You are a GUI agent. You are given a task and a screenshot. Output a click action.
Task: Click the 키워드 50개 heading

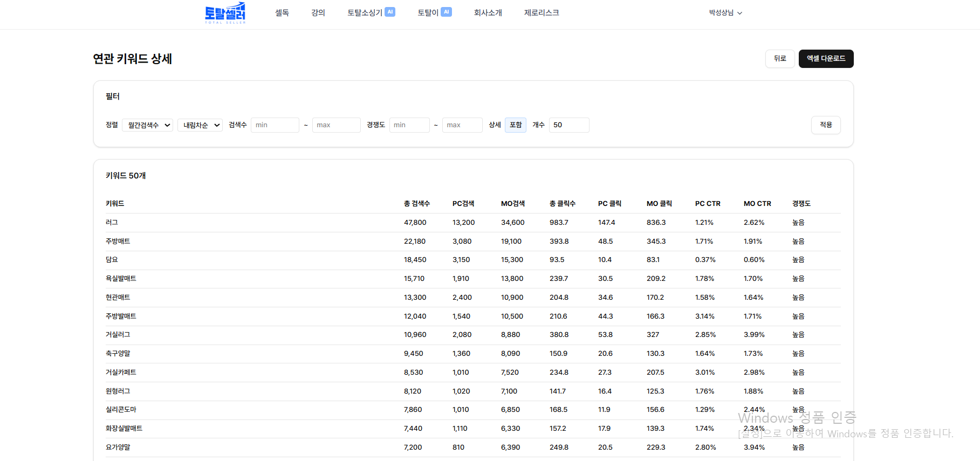click(126, 176)
